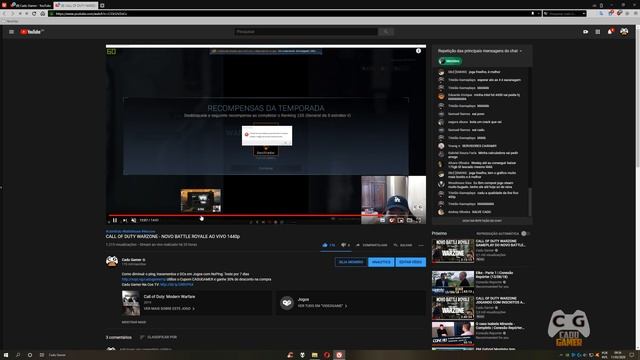Image resolution: width=640 pixels, height=360 pixels.
Task: Enter fullscreen mode in the player
Action: pyautogui.click(x=418, y=220)
